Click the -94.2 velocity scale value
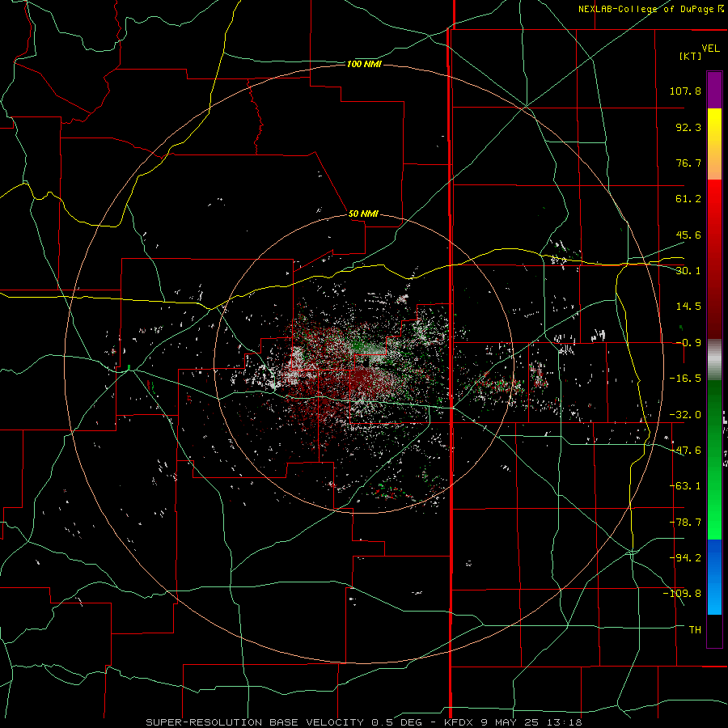 click(x=685, y=558)
